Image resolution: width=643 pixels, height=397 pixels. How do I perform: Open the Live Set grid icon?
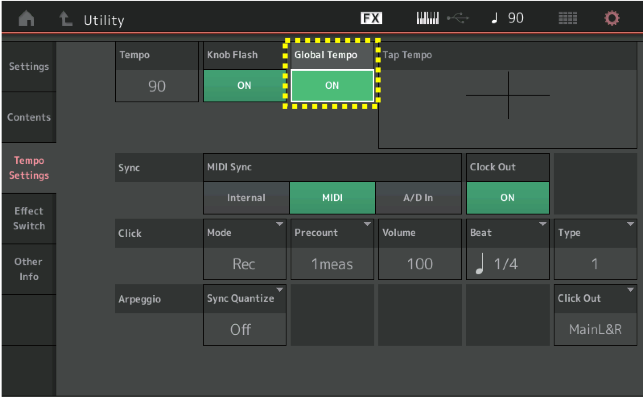pos(568,18)
